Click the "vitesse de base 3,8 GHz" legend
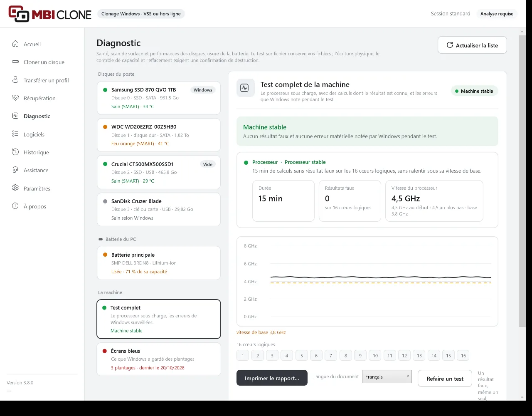 [261, 332]
